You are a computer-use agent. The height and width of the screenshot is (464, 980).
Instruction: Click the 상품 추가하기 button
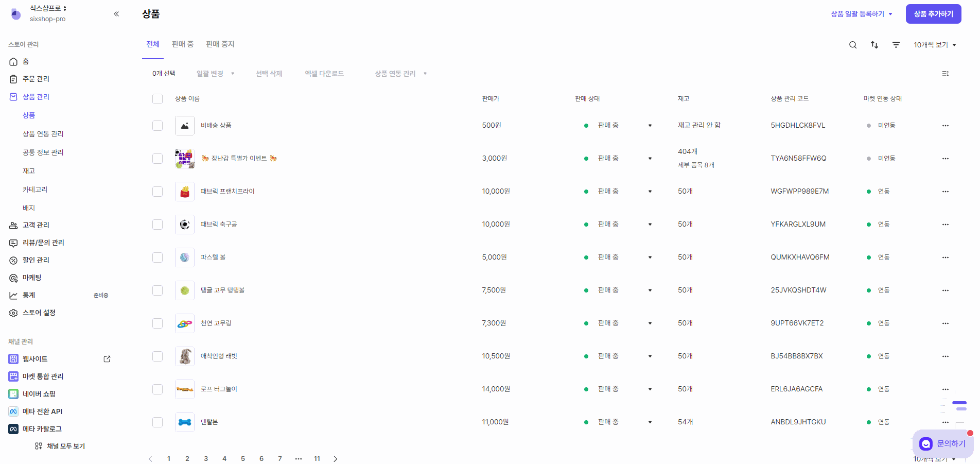click(934, 14)
